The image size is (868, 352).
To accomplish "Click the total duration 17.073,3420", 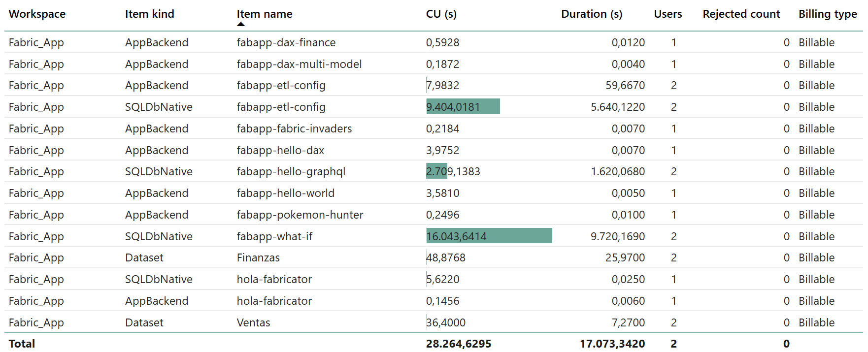I will [x=612, y=344].
